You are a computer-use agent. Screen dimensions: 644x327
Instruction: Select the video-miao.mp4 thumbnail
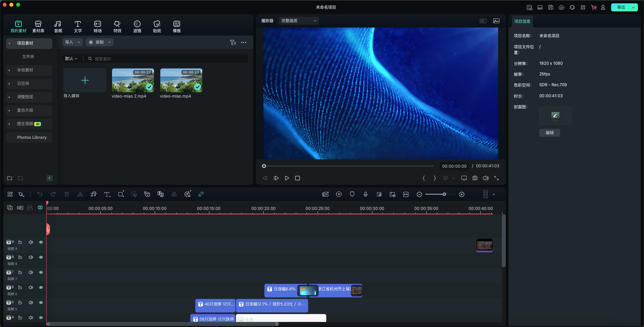coord(181,80)
